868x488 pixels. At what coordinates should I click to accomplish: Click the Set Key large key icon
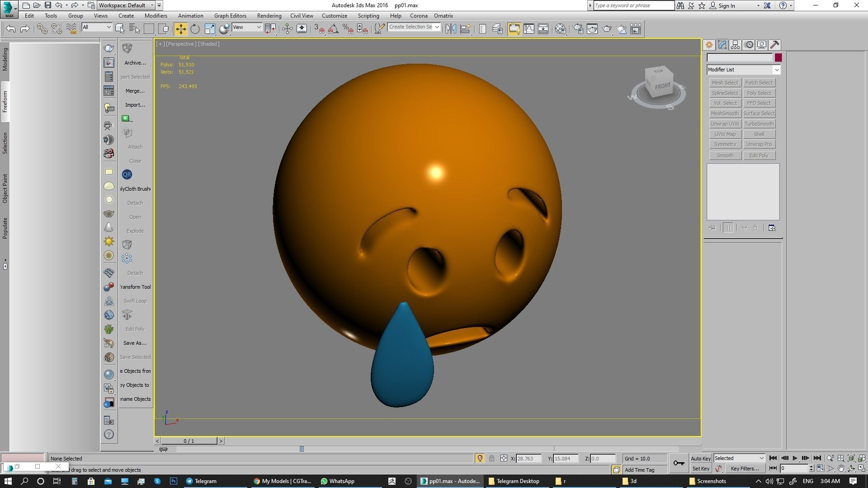pos(679,463)
